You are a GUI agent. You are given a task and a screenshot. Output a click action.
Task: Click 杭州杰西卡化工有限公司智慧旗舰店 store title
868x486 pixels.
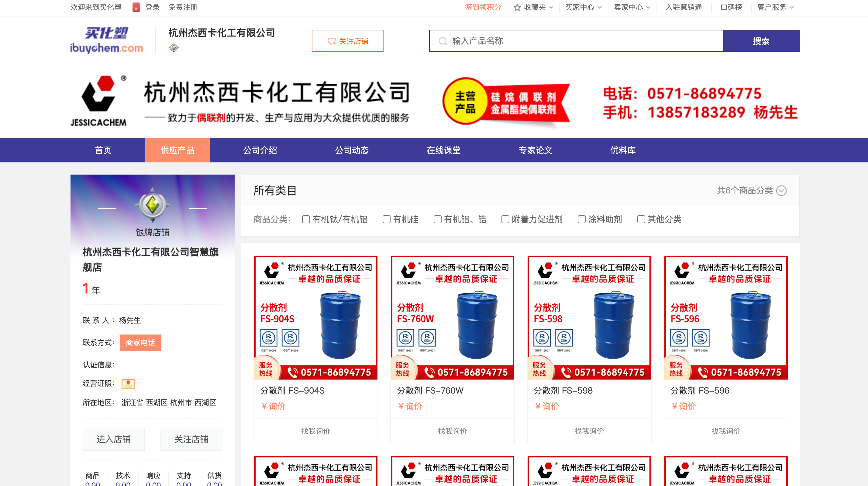click(x=151, y=260)
